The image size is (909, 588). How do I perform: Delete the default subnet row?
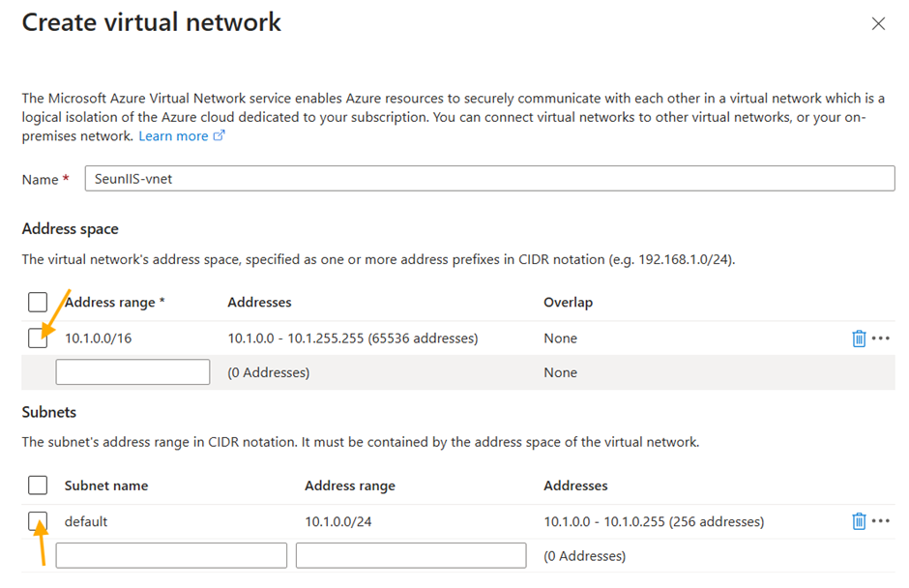(x=859, y=521)
